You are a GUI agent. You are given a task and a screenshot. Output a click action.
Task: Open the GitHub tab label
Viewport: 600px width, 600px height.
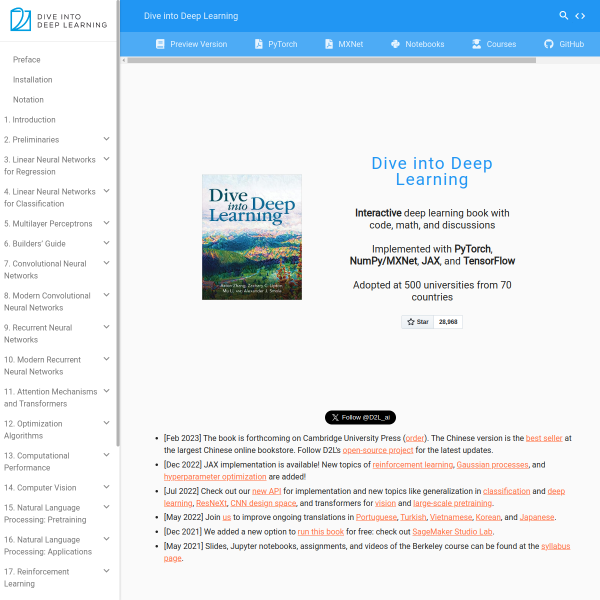point(572,44)
